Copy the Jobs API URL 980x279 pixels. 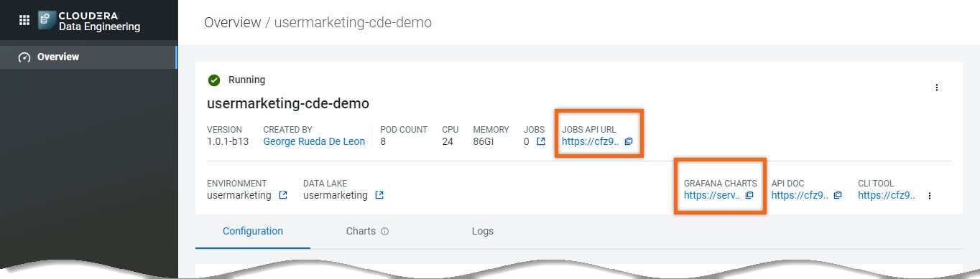pos(629,141)
